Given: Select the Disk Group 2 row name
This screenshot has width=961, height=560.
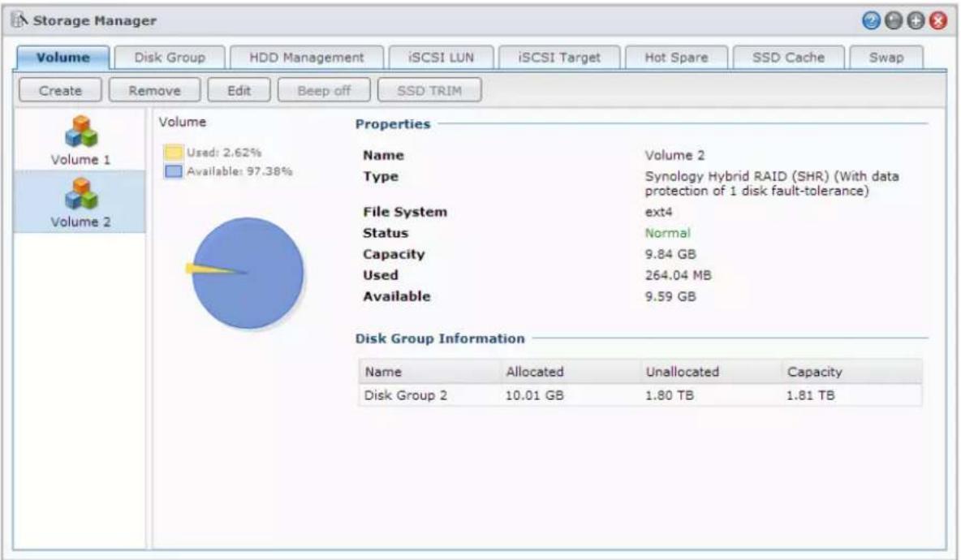Looking at the screenshot, I should pyautogui.click(x=406, y=395).
